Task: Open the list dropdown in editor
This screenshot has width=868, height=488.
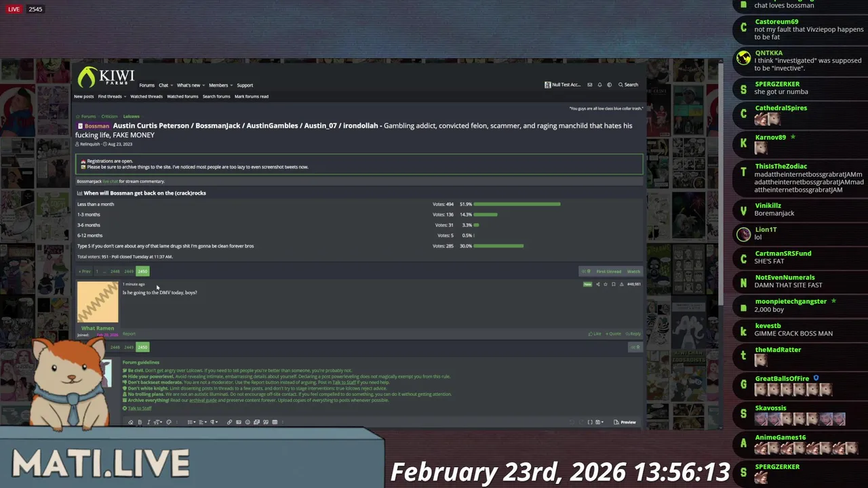Action: point(192,422)
